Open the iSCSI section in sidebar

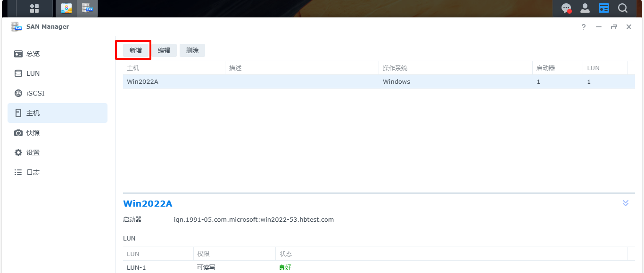coord(35,93)
